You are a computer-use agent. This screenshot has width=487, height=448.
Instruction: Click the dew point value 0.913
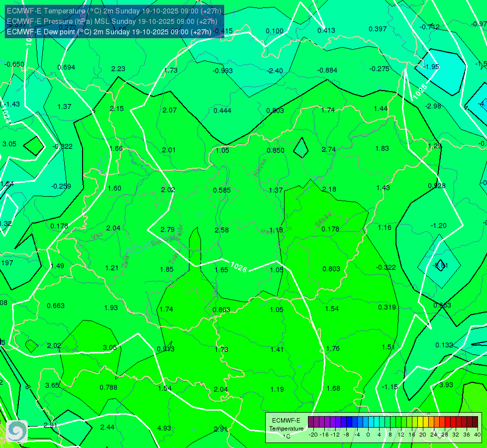[166, 349]
